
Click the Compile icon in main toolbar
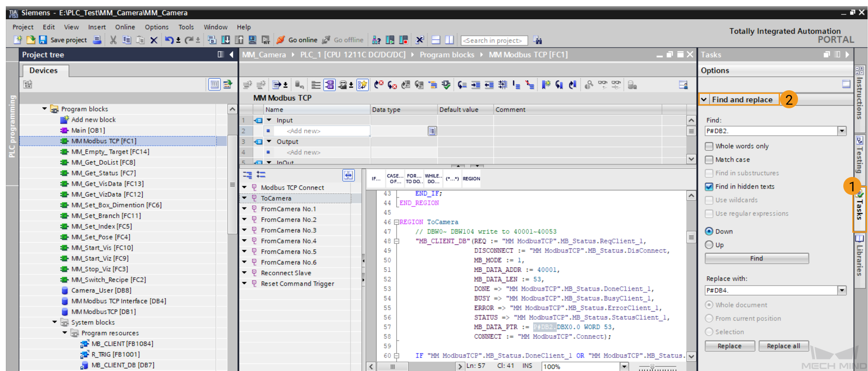(x=212, y=40)
